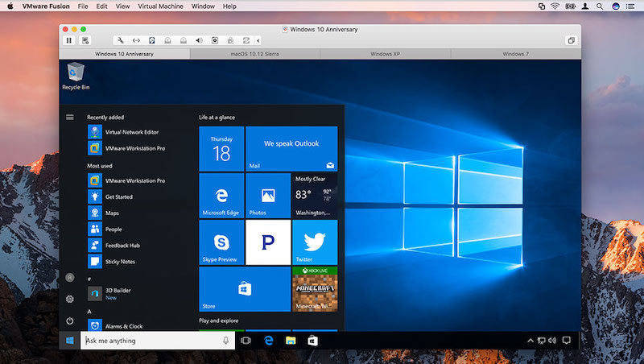Viewport: 644px width, 364px height.
Task: Pause the virtual machine
Action: pyautogui.click(x=69, y=40)
